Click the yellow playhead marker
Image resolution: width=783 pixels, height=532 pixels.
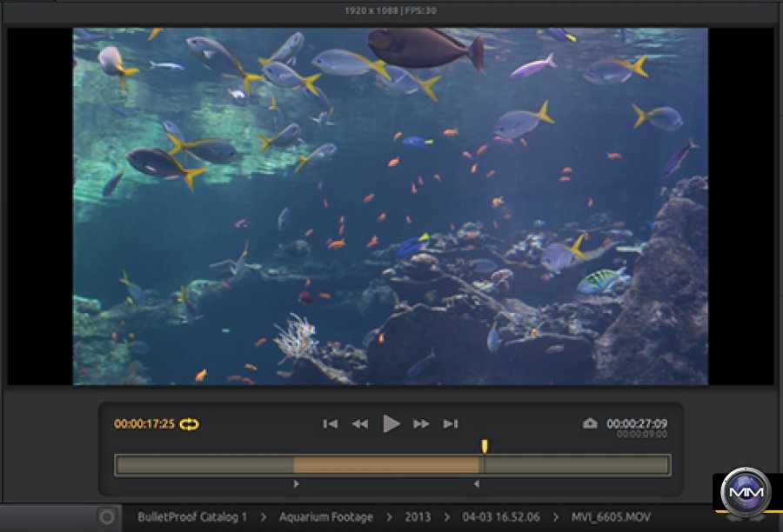pyautogui.click(x=485, y=446)
